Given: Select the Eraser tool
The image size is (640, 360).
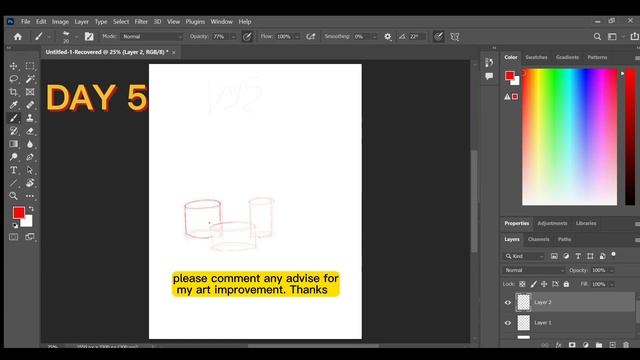Looking at the screenshot, I should click(30, 131).
